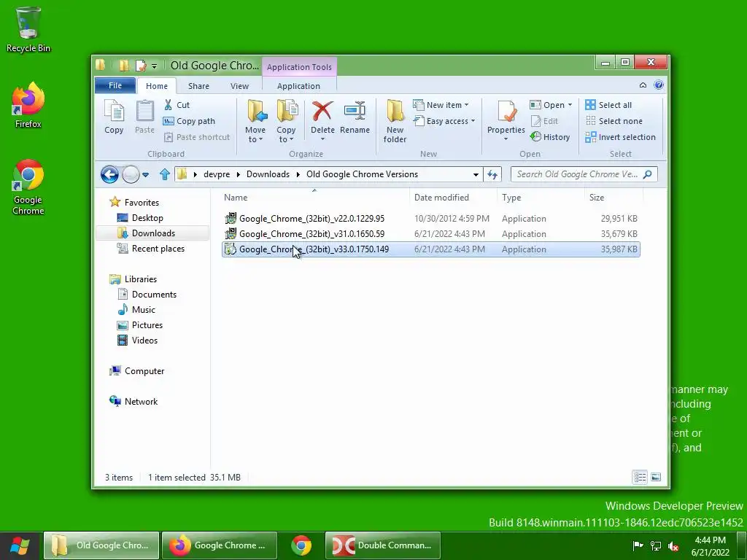Switch to the Share ribbon tab
This screenshot has width=747, height=560.
198,86
